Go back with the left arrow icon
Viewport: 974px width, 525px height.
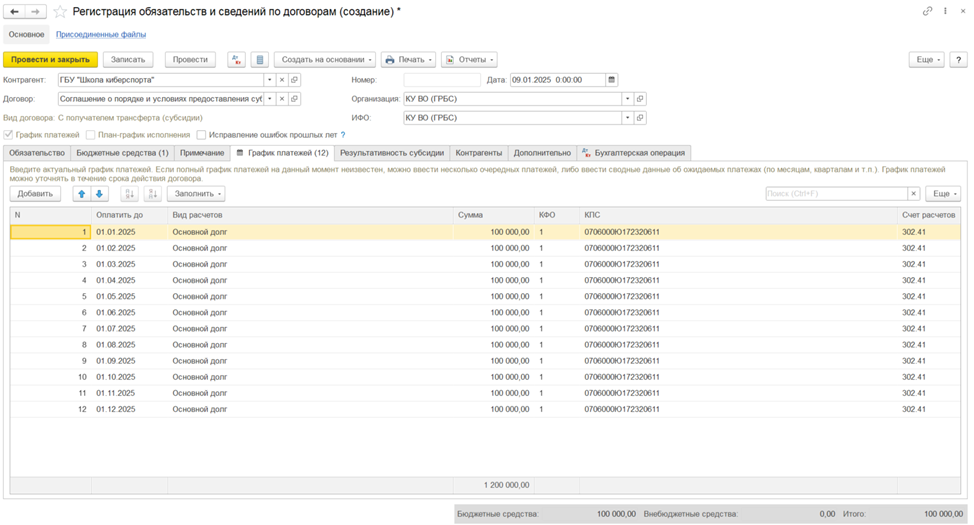pyautogui.click(x=14, y=12)
